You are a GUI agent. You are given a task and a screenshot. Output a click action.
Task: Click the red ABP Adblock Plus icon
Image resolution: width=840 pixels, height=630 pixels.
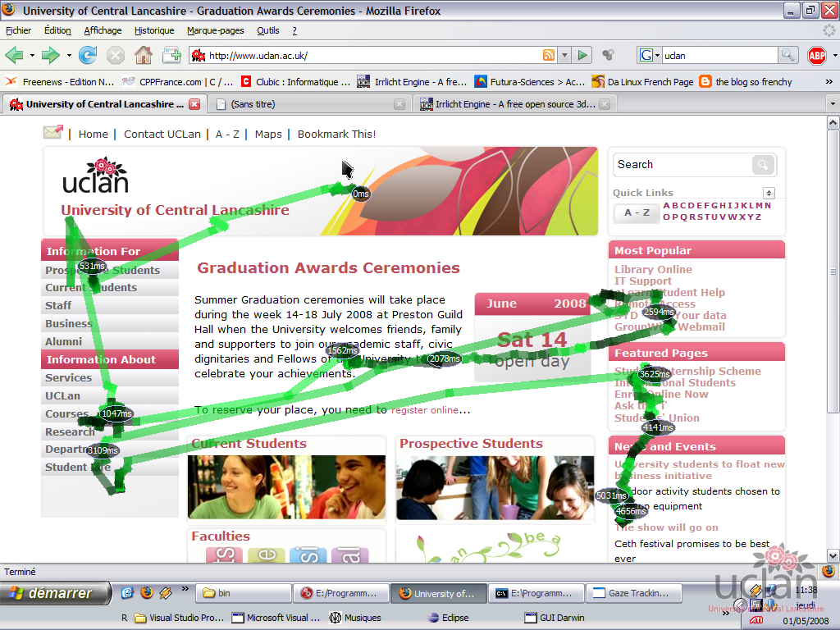pyautogui.click(x=817, y=55)
